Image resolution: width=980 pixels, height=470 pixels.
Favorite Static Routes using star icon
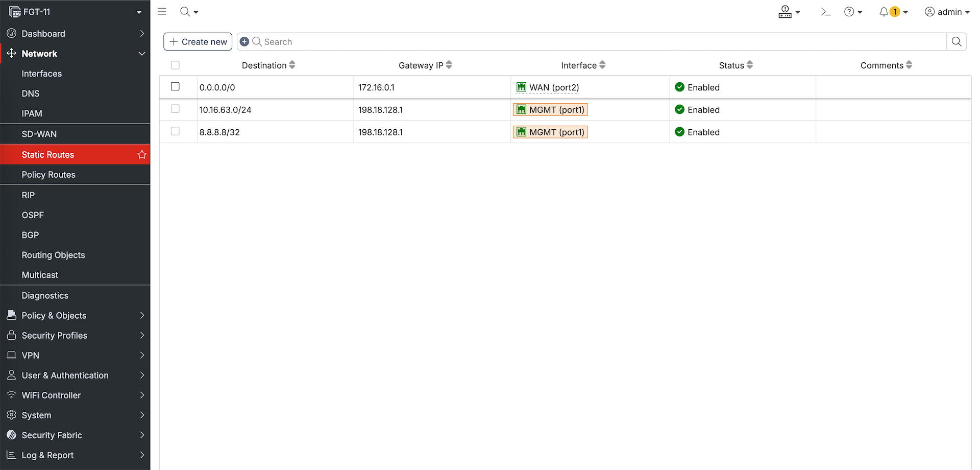[142, 155]
